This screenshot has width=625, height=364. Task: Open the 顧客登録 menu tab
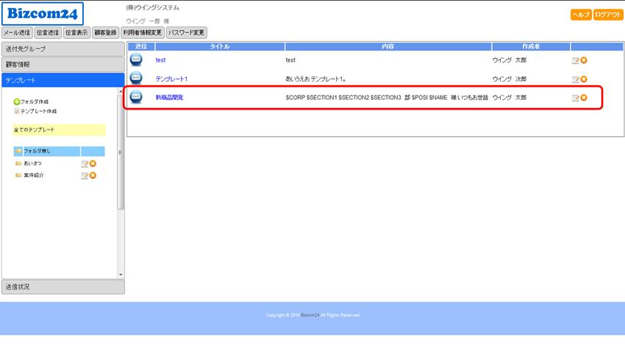[105, 32]
